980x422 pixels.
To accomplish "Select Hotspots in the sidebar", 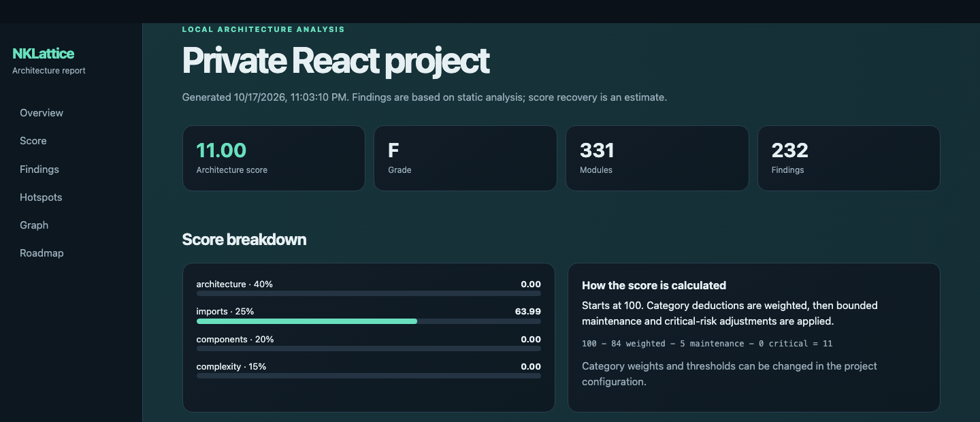I will [x=41, y=197].
